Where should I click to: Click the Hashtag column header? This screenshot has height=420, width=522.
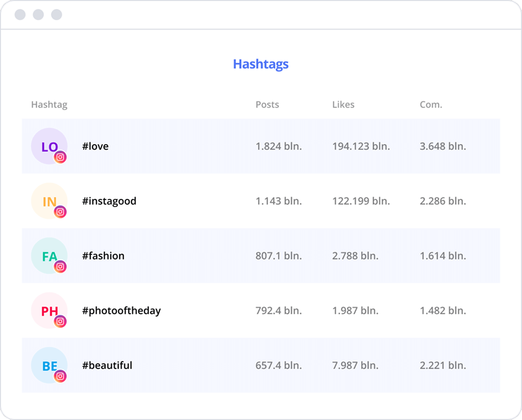(x=49, y=105)
